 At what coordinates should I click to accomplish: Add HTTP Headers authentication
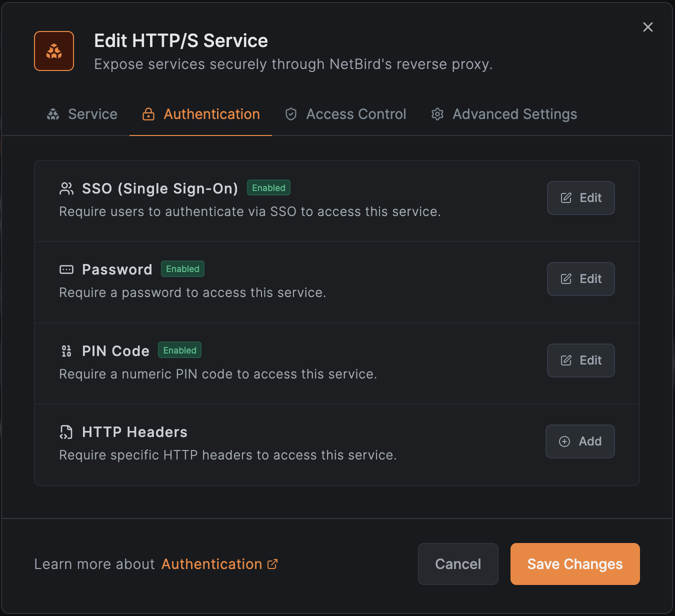(580, 441)
